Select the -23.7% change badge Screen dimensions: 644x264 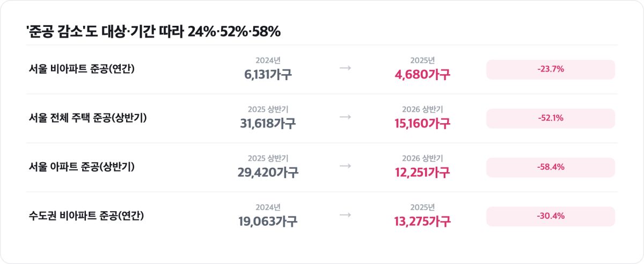tap(551, 69)
